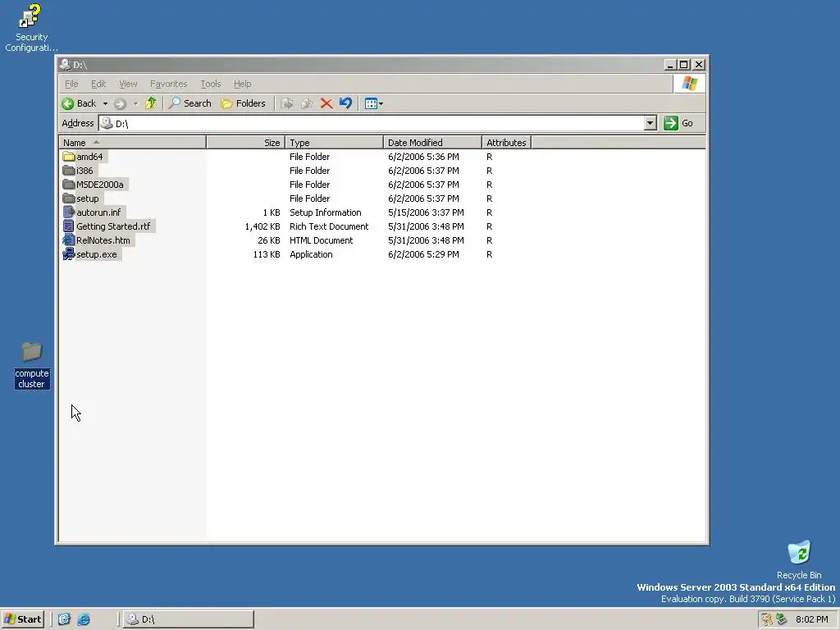Screen dimensions: 840x630
Task: Open the Tools menu
Action: tap(211, 84)
